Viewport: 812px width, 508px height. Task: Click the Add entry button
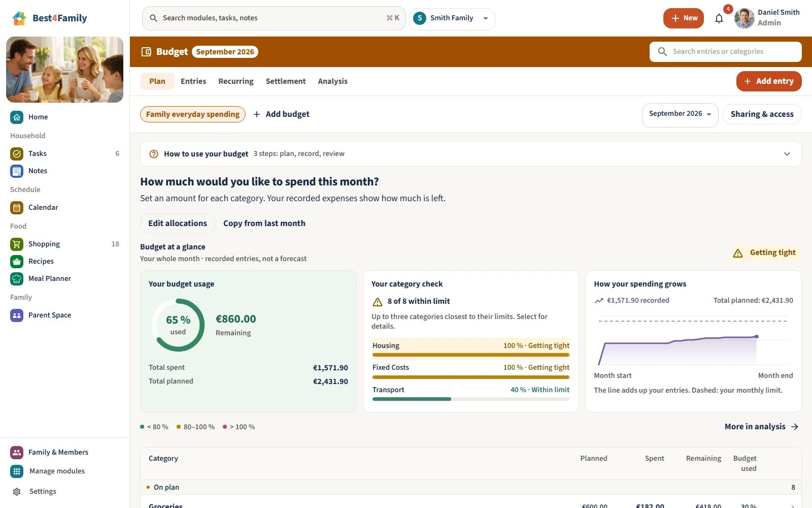[x=769, y=81]
